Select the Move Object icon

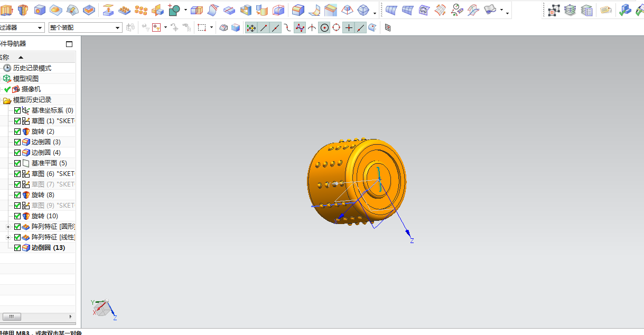pyautogui.click(x=554, y=10)
